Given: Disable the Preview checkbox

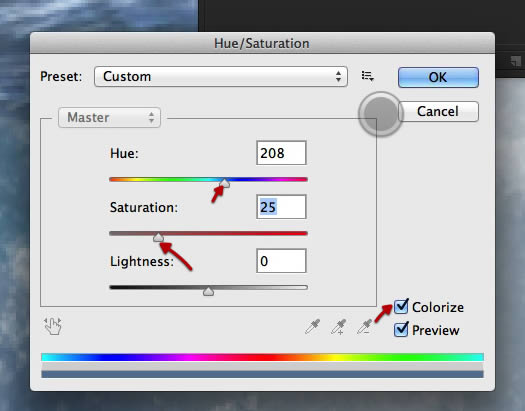Looking at the screenshot, I should pyautogui.click(x=401, y=330).
